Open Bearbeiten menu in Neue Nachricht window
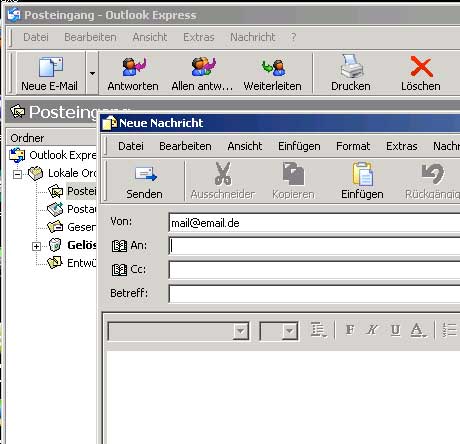Viewport: 460px width, 444px height. click(185, 146)
